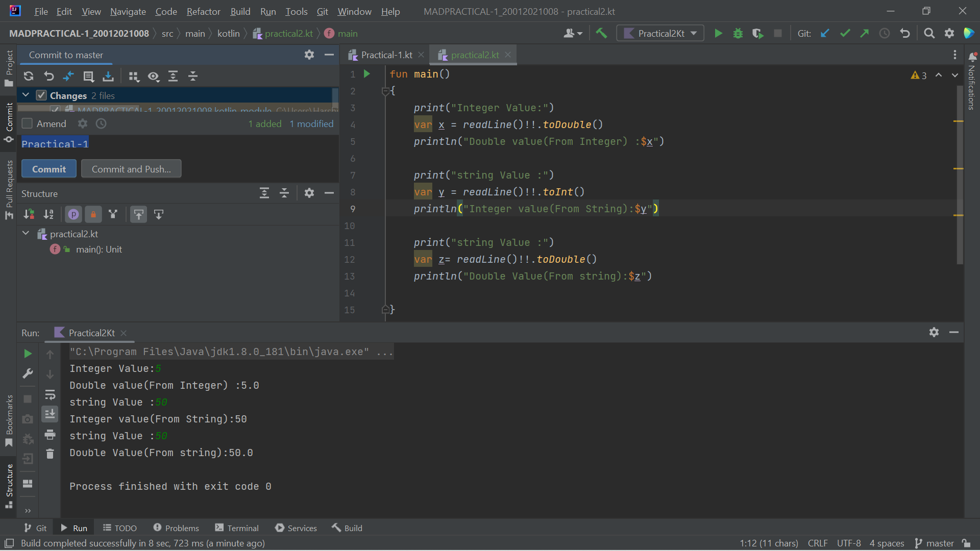Open the Practical2Kt run configuration dropdown

tap(660, 33)
